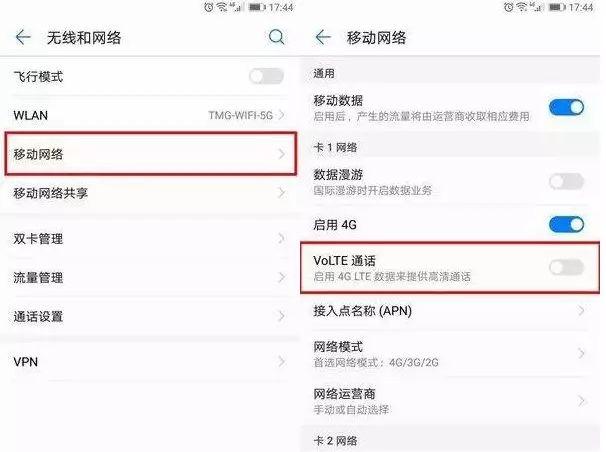The height and width of the screenshot is (452, 606).
Task: Open WLAN chevron next to TMG-WIFI-5G
Action: click(281, 115)
